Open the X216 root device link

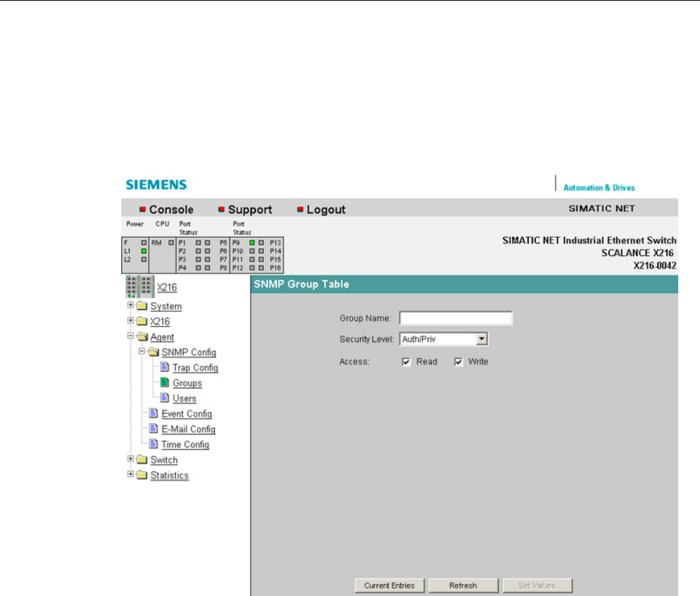click(x=167, y=287)
